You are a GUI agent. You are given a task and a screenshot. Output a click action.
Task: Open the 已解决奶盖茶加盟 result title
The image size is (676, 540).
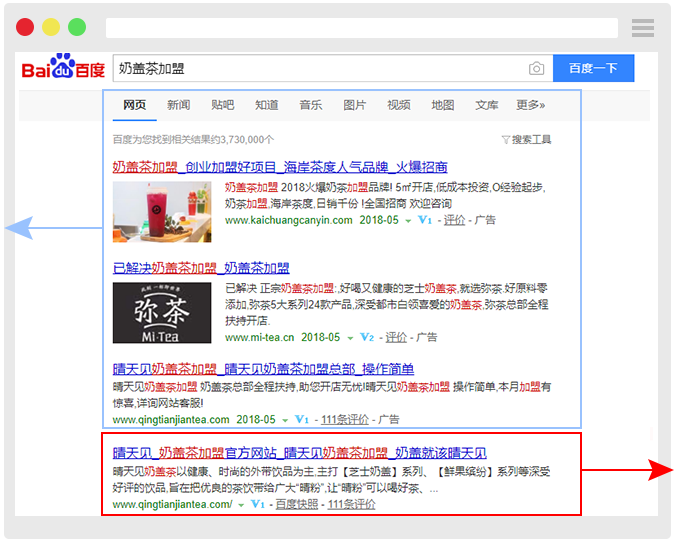(201, 268)
